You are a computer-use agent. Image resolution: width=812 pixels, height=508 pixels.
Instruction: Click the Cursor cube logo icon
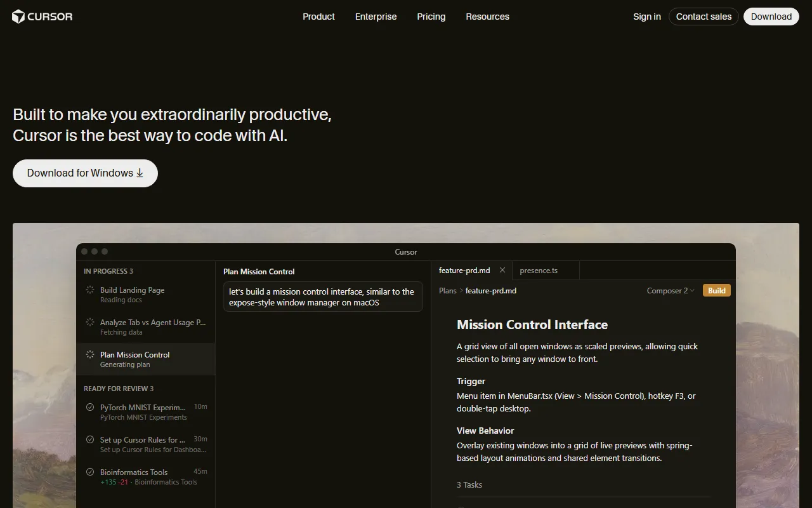point(18,17)
